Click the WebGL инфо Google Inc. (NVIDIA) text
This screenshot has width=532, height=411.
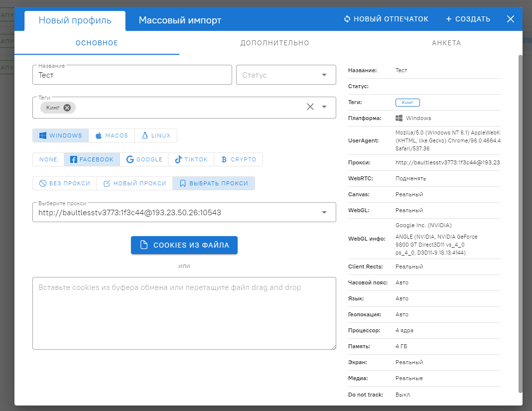(423, 225)
